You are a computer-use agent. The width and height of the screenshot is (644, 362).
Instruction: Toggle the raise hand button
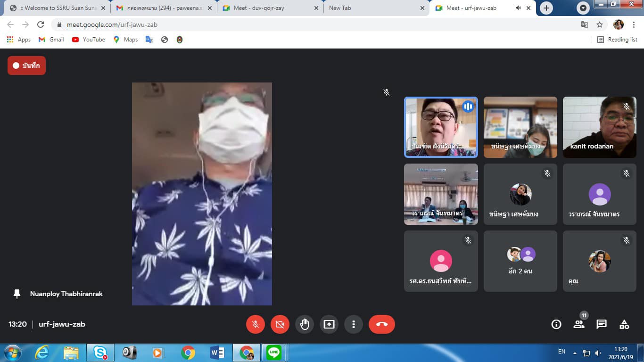(304, 324)
